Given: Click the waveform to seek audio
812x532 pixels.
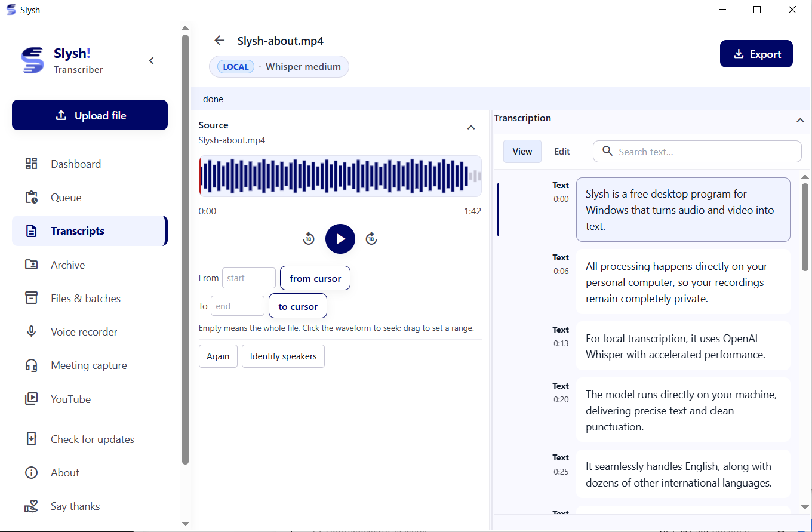Looking at the screenshot, I should pyautogui.click(x=340, y=176).
